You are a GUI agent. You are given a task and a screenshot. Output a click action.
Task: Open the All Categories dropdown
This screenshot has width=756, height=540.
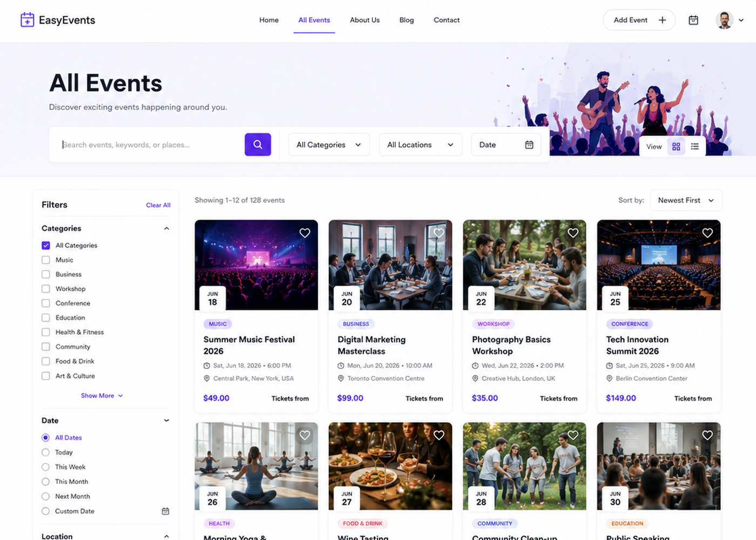pyautogui.click(x=329, y=145)
